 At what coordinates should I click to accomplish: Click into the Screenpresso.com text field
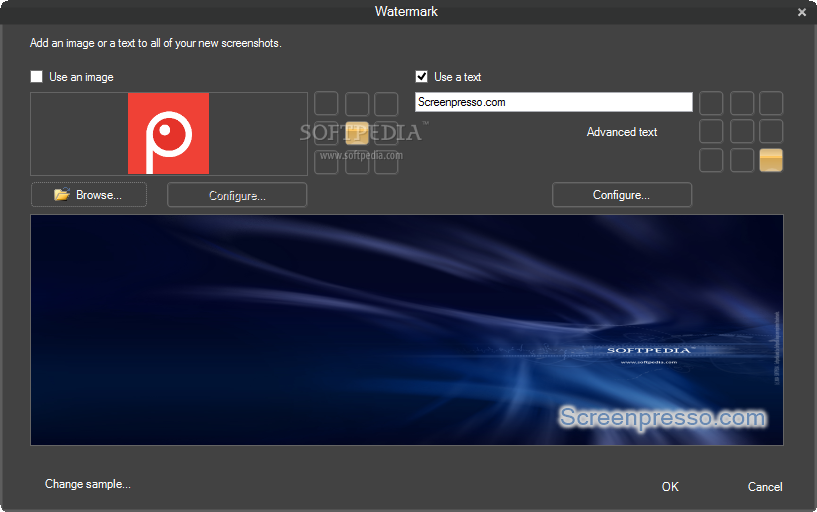click(554, 102)
